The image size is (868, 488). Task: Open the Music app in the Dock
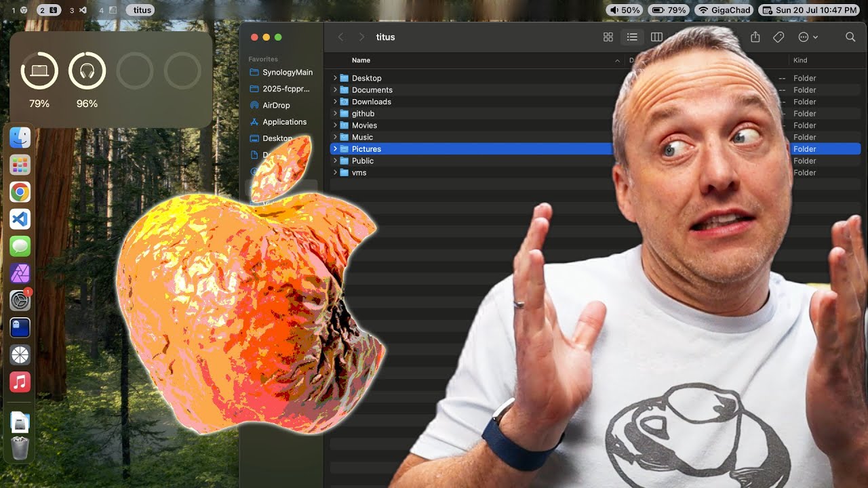tap(20, 382)
